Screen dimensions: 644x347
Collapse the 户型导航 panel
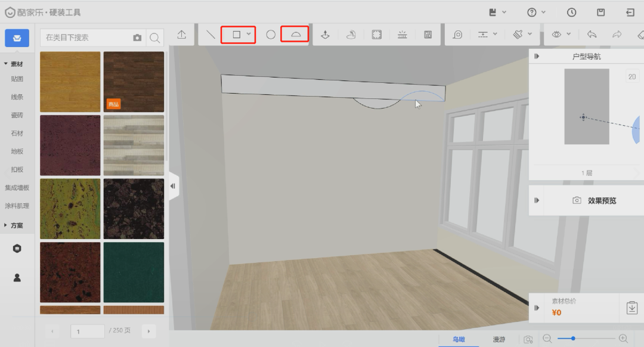[x=537, y=56]
